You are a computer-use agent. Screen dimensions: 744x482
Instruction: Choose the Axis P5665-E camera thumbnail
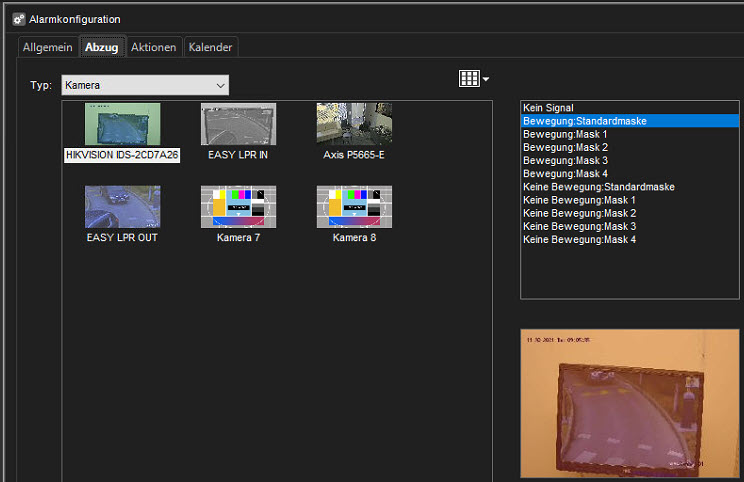coord(354,125)
